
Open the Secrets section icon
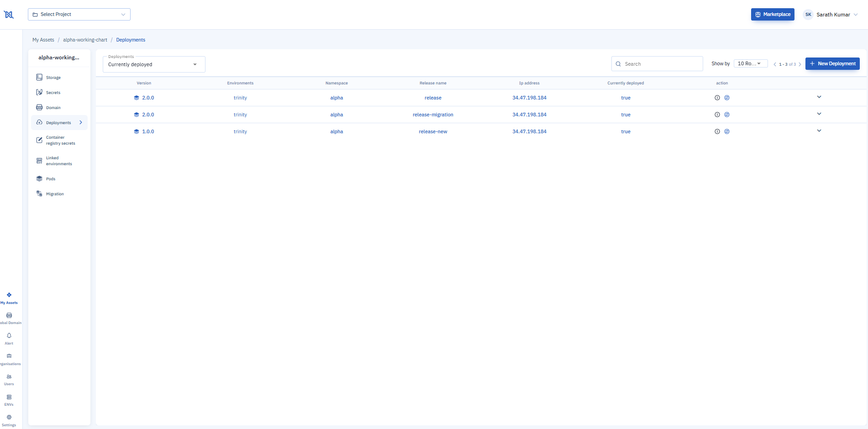[x=39, y=92]
